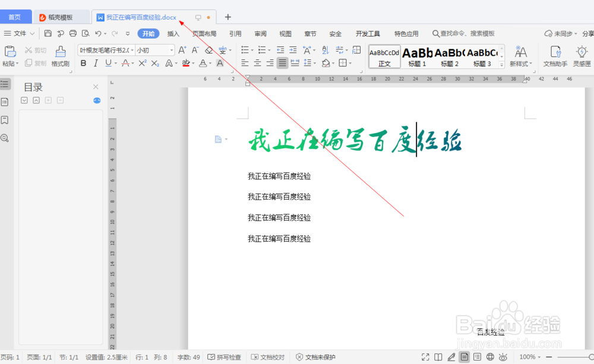594x364 pixels.
Task: Toggle bold formatting
Action: (83, 64)
